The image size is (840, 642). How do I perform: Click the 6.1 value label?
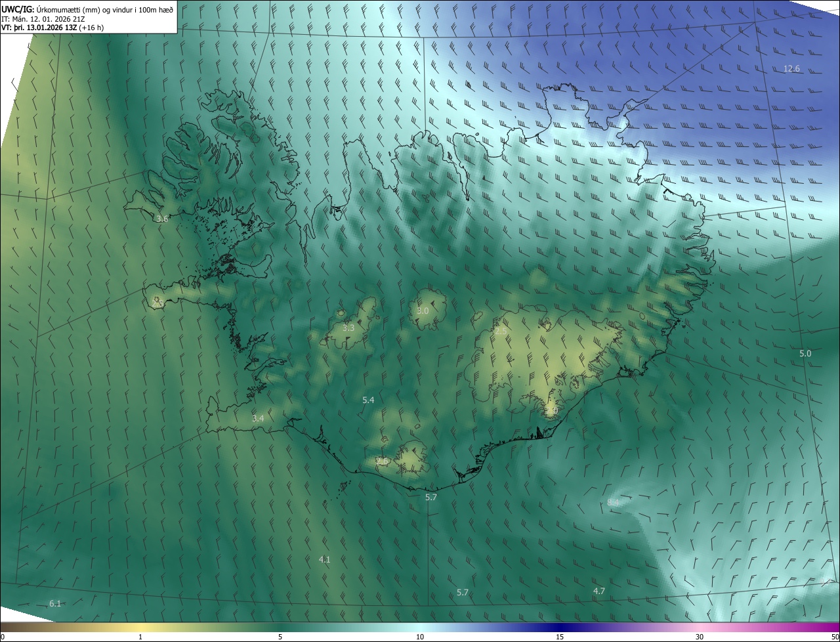[x=55, y=603]
